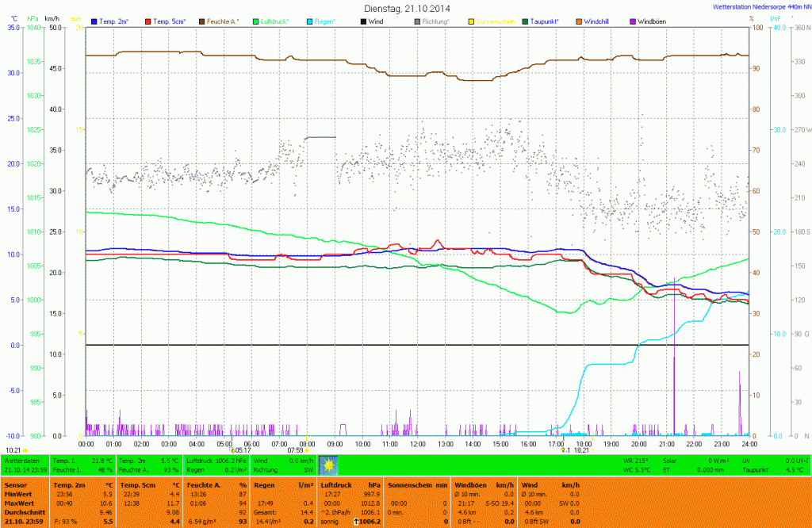This screenshot has height=528, width=812.
Task: Click the 12:00 time axis label
Action: [418, 443]
